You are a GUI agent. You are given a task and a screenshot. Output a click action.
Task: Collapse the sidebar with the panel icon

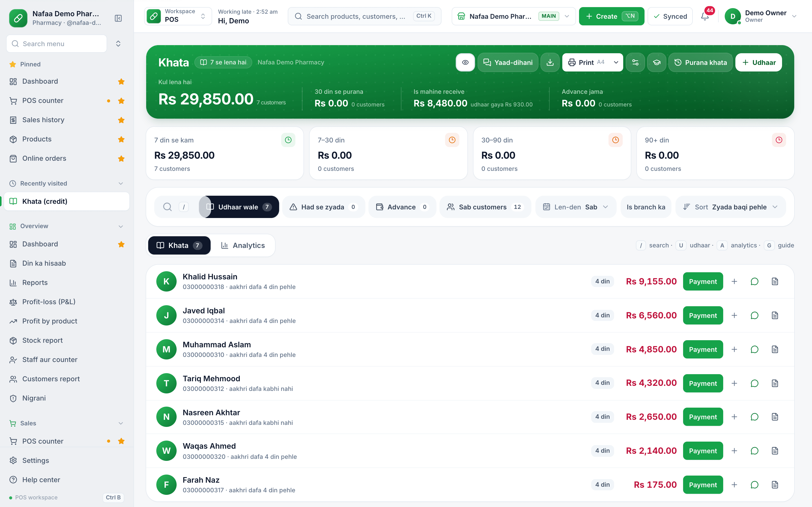[x=118, y=18]
